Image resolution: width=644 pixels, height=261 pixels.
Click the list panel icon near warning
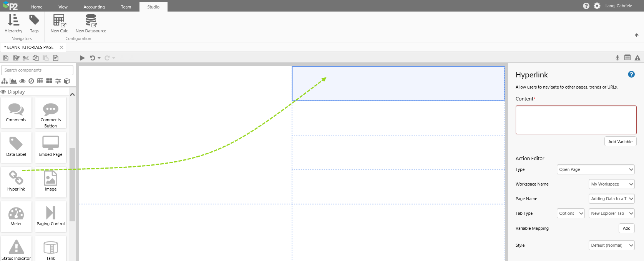[x=627, y=58]
